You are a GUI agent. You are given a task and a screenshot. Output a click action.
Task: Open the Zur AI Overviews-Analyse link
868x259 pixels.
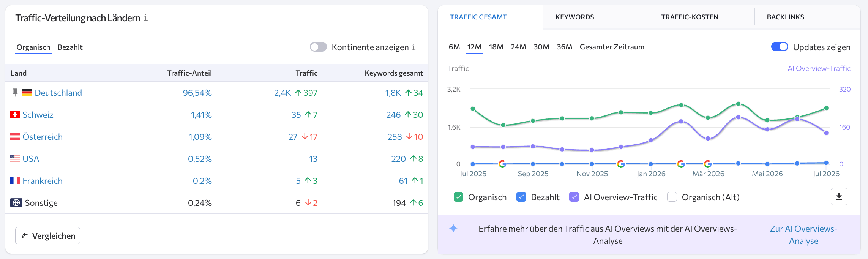pyautogui.click(x=803, y=235)
